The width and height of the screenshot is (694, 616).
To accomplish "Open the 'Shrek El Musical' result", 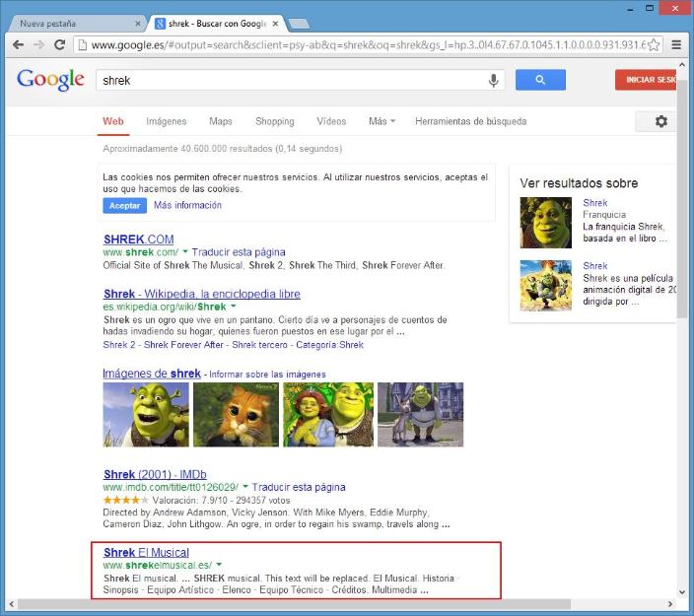I will point(146,553).
